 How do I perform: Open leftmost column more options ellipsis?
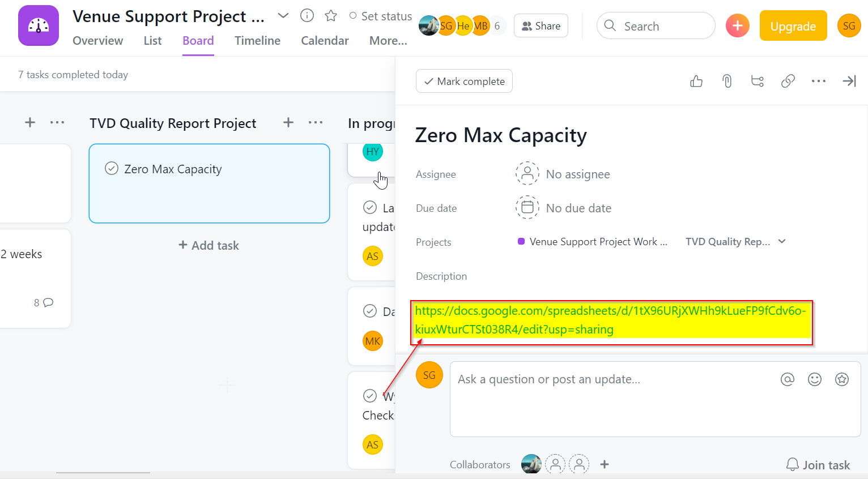click(57, 122)
